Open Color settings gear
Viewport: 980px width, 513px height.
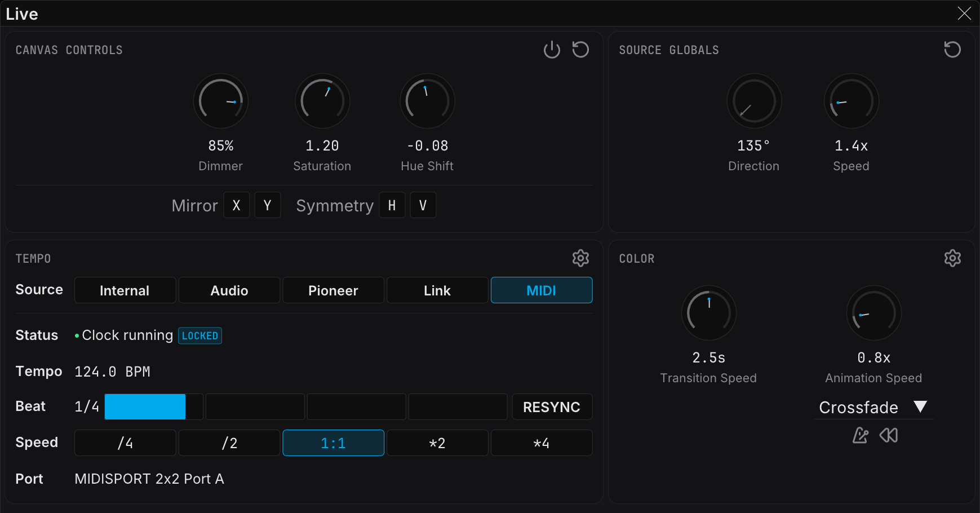click(952, 258)
